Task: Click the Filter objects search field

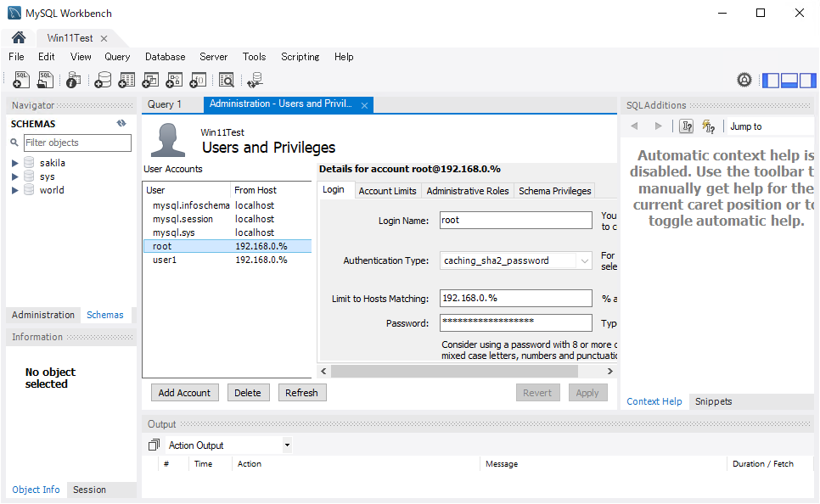Action: pos(77,143)
